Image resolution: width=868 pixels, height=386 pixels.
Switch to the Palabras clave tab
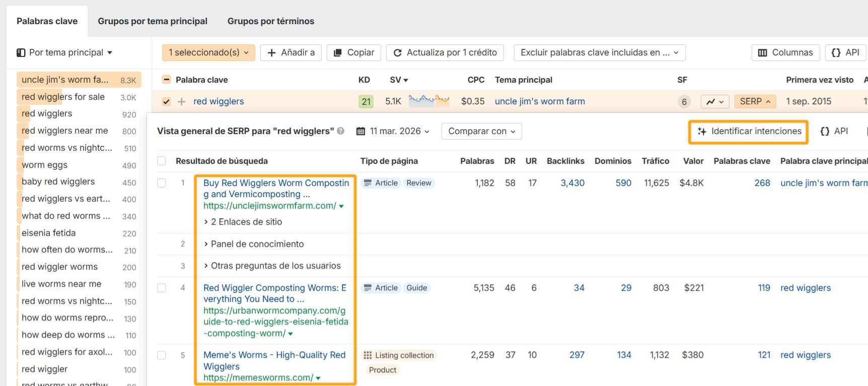click(47, 21)
